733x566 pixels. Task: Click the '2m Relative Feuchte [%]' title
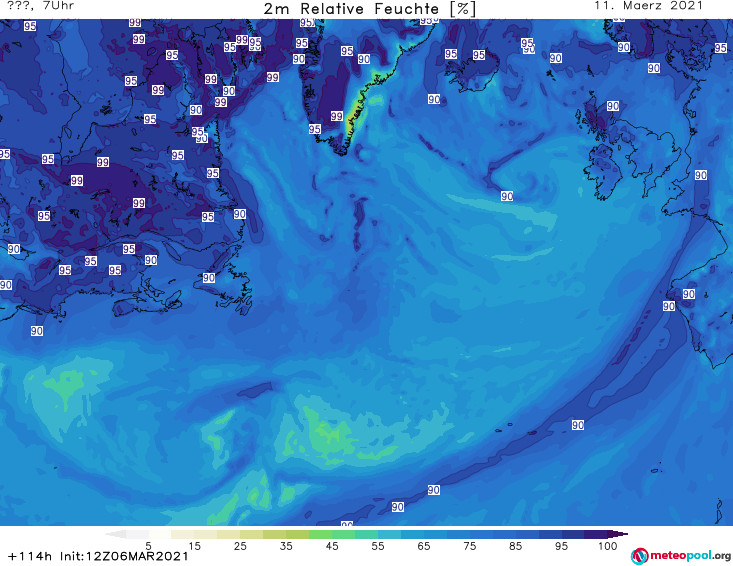click(370, 9)
